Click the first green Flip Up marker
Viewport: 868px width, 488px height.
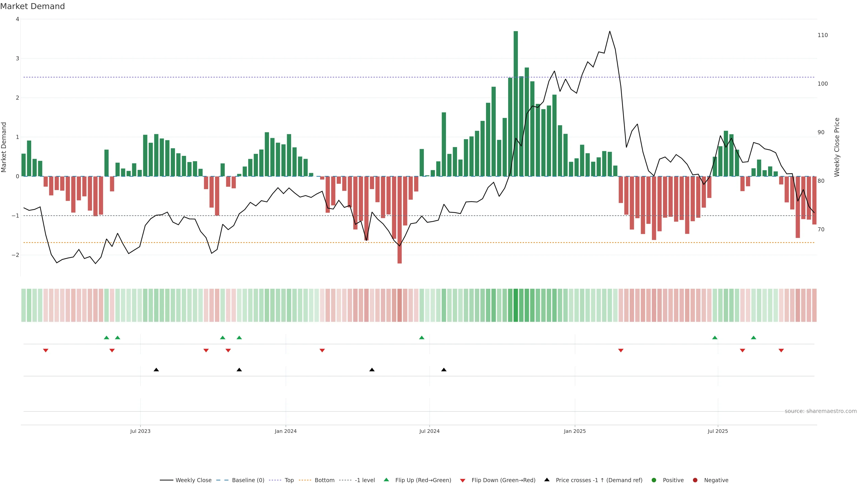(106, 338)
